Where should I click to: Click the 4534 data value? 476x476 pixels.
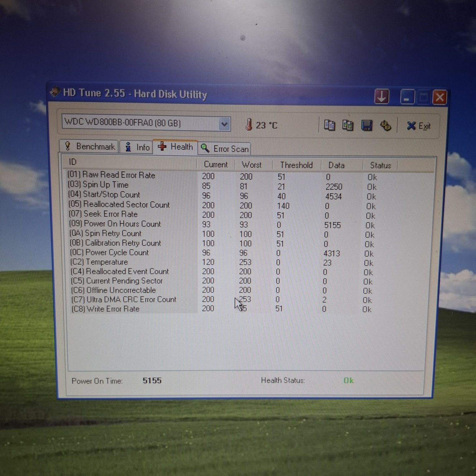coord(333,196)
